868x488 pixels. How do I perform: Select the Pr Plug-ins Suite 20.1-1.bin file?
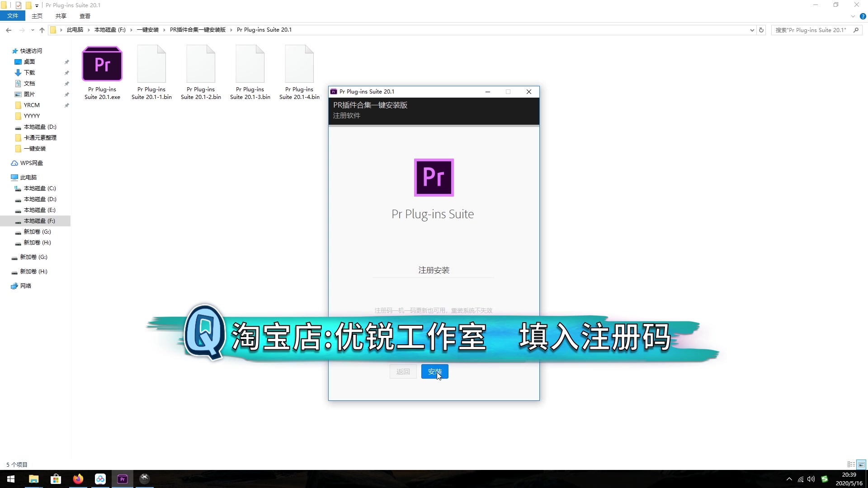[151, 73]
